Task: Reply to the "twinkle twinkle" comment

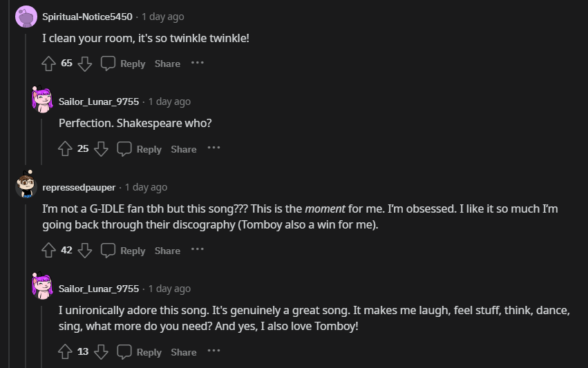Action: (x=124, y=64)
